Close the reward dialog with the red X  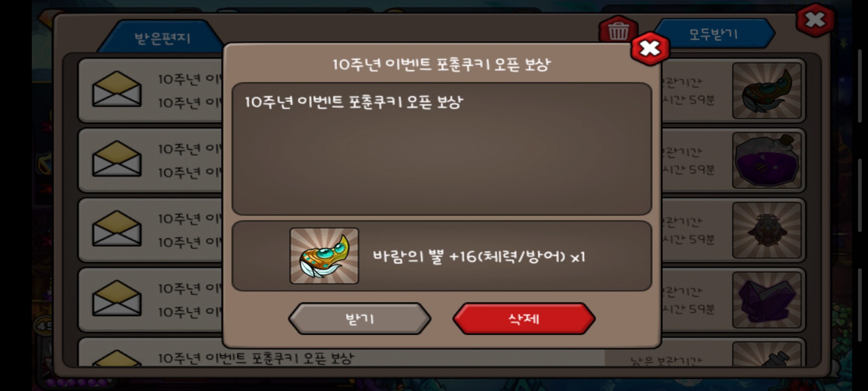tap(650, 49)
